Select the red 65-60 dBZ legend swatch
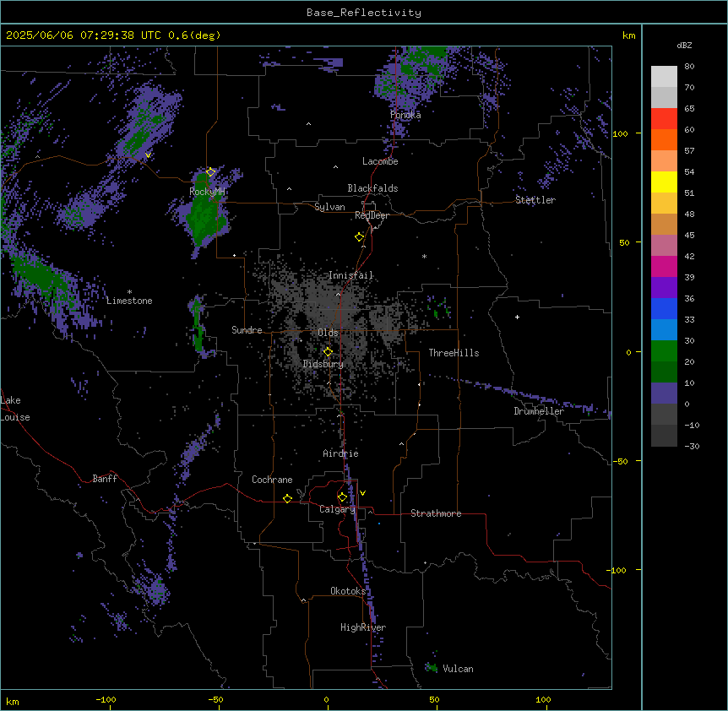 [664, 119]
